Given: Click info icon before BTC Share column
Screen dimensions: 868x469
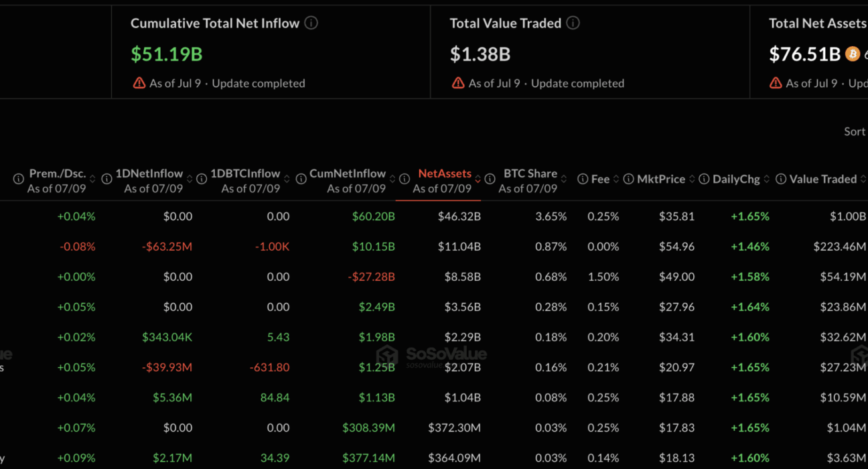Looking at the screenshot, I should point(490,179).
